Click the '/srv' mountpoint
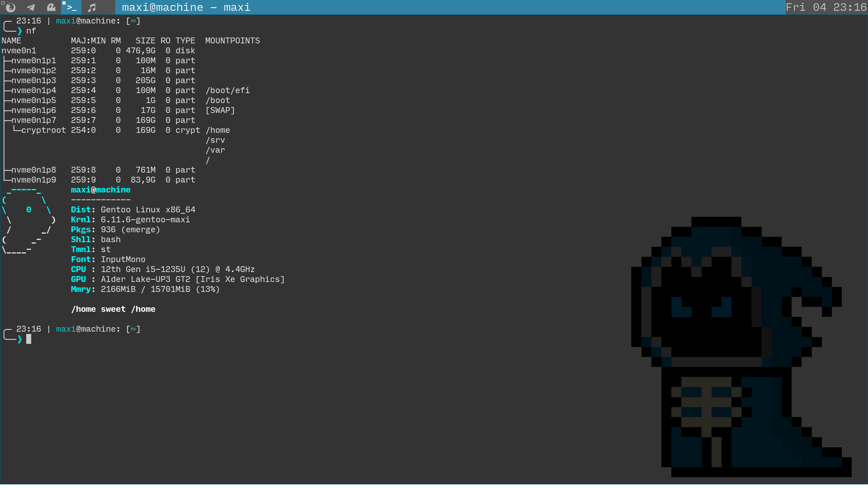 215,140
